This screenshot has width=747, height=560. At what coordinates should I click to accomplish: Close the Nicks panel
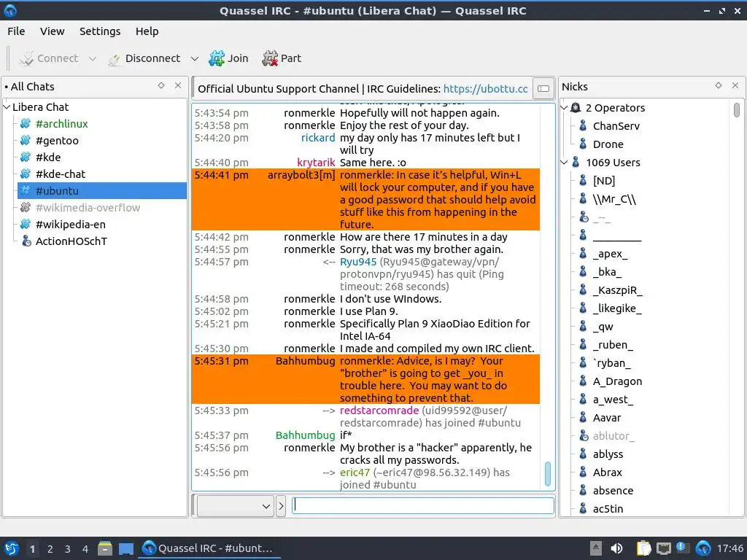[735, 86]
